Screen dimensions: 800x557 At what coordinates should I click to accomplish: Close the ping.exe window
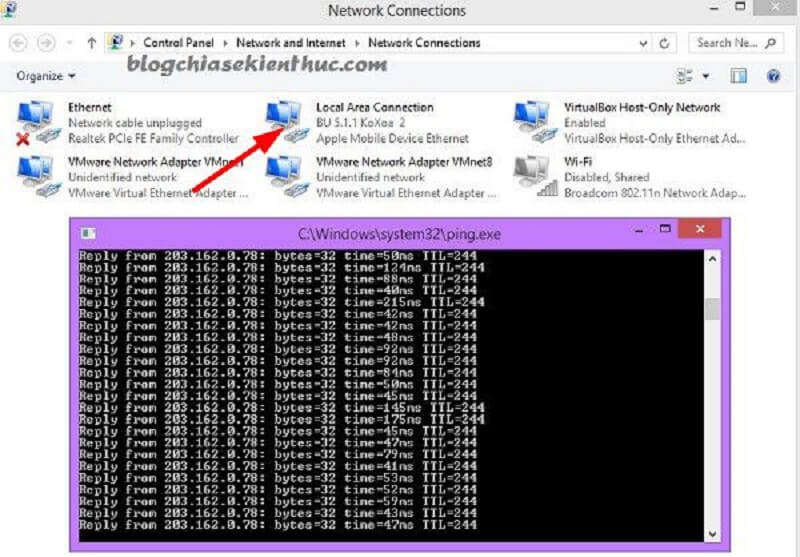click(x=699, y=229)
